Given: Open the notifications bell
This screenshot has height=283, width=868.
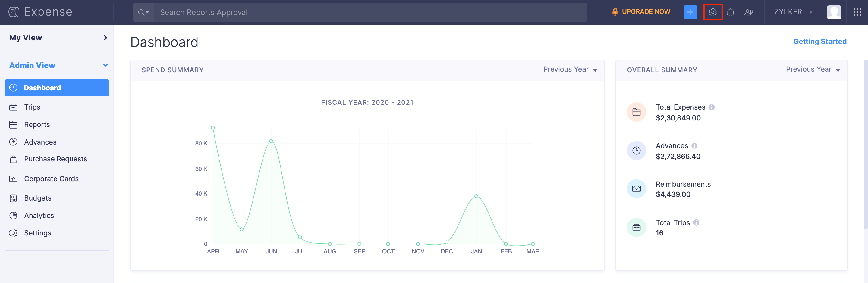Looking at the screenshot, I should 731,12.
